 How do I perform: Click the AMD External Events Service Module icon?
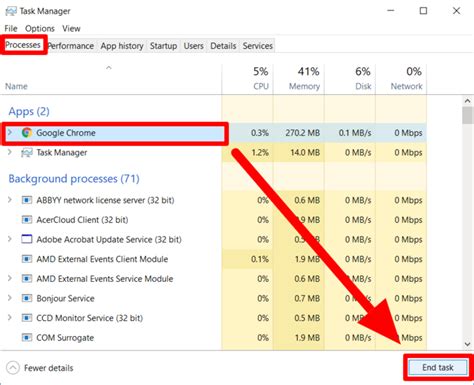click(27, 279)
